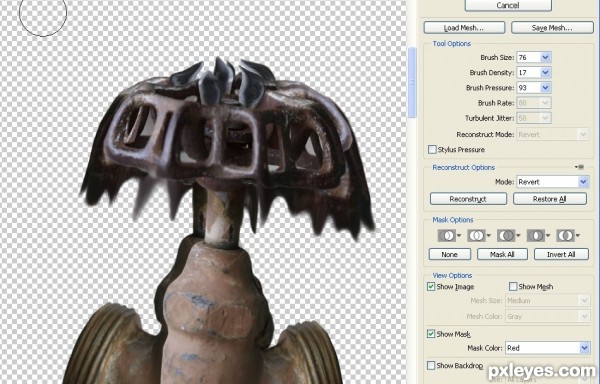600x384 pixels.
Task: Uncheck Show Image option
Action: [x=431, y=286]
